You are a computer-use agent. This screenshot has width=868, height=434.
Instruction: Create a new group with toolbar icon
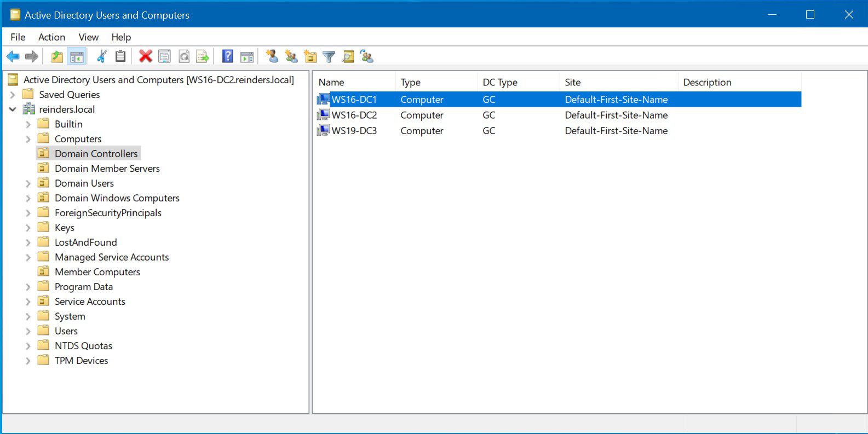click(x=291, y=56)
